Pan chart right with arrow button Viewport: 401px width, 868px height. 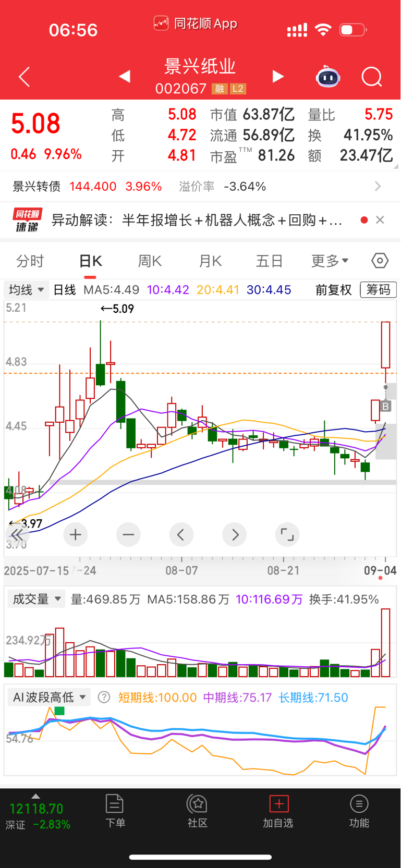(235, 534)
